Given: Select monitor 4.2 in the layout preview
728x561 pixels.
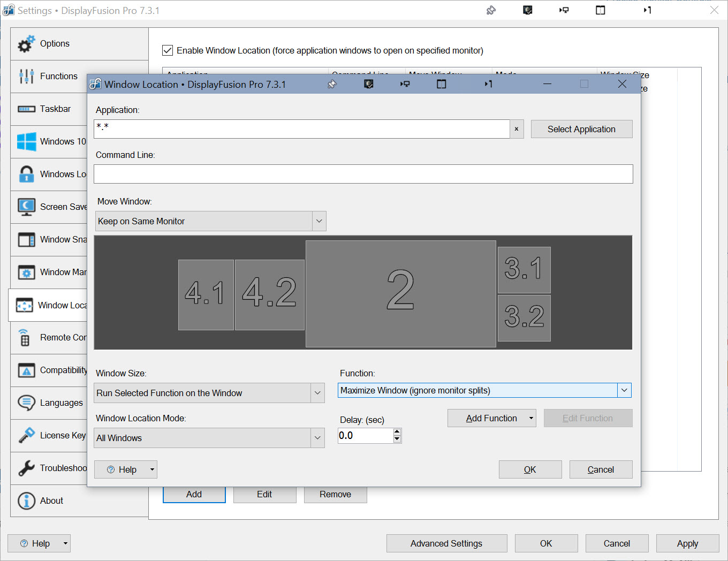Looking at the screenshot, I should click(269, 294).
